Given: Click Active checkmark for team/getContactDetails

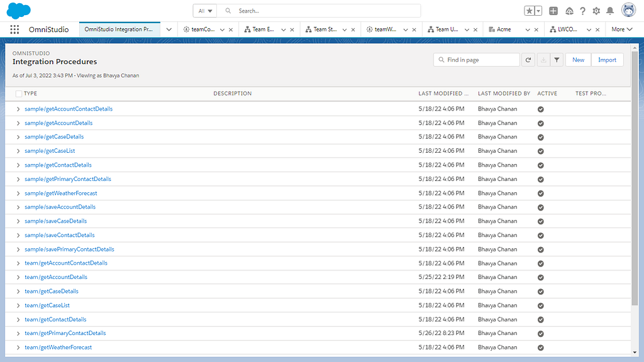Looking at the screenshot, I should coord(541,320).
